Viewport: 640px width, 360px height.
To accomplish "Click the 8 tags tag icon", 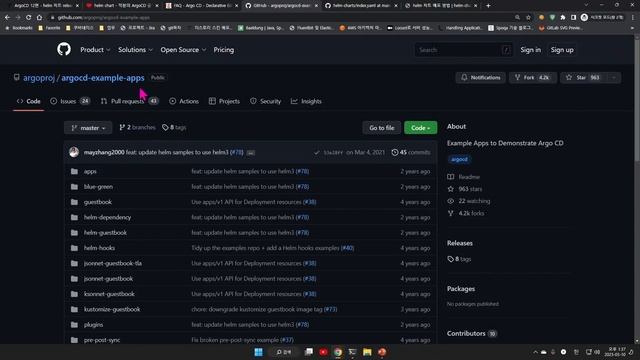I will pyautogui.click(x=165, y=128).
